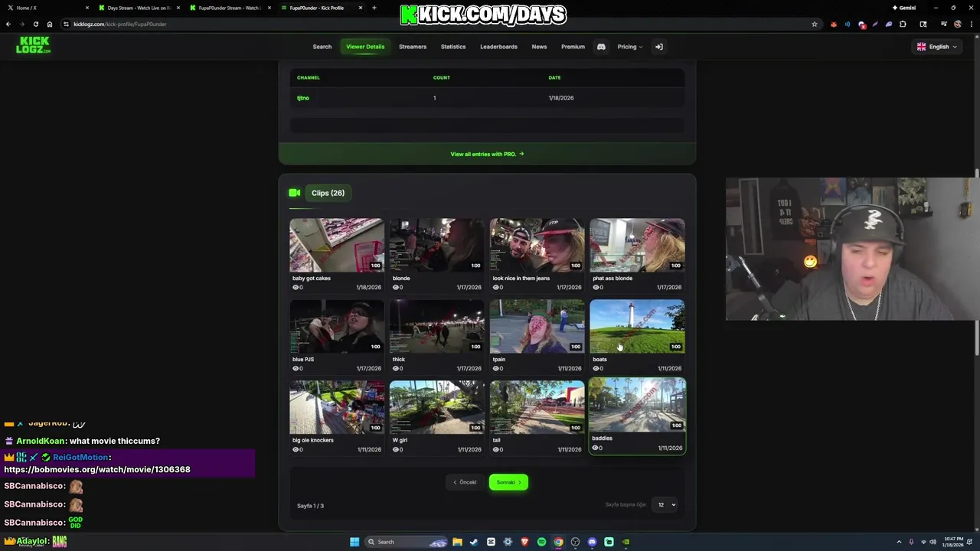Go to next page with Sonraki button
The image size is (980, 551).
(x=508, y=482)
